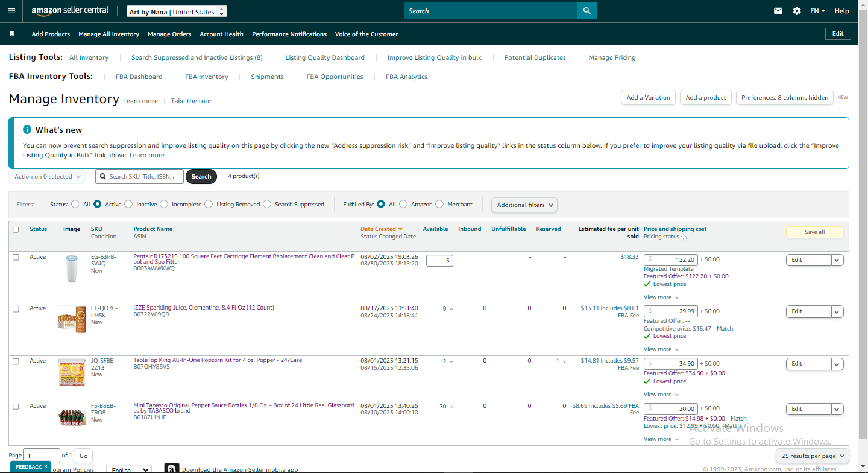The width and height of the screenshot is (868, 473).
Task: Open Performance Notifications
Action: click(x=289, y=34)
